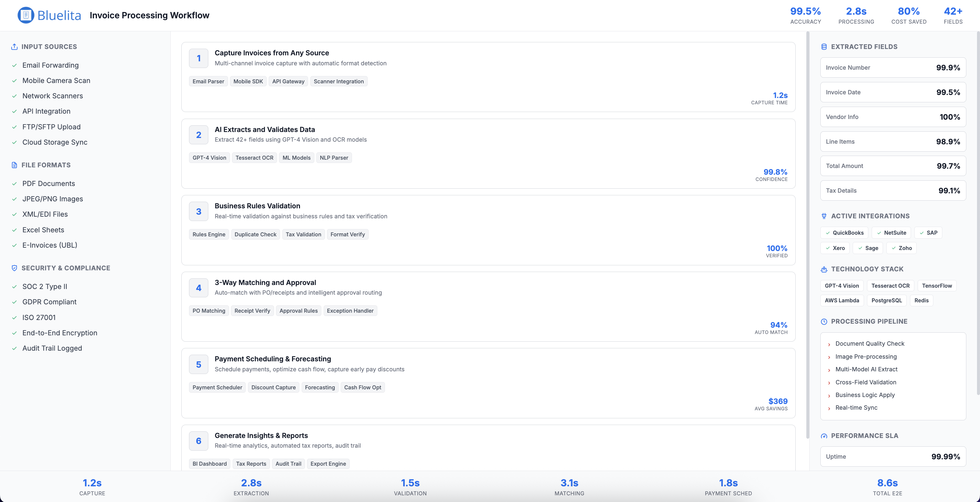980x502 pixels.
Task: Click the PO Matching tag
Action: [209, 311]
